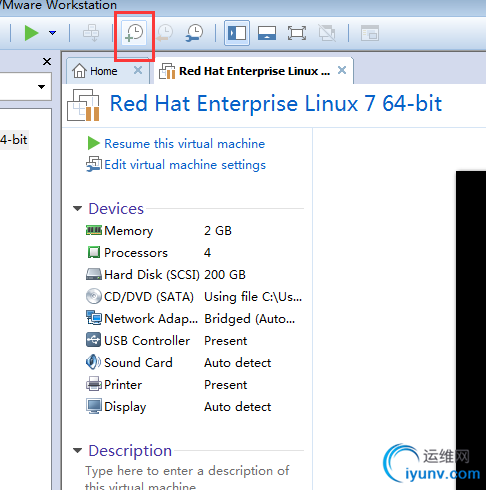Click the green resume arrow icon

click(93, 143)
